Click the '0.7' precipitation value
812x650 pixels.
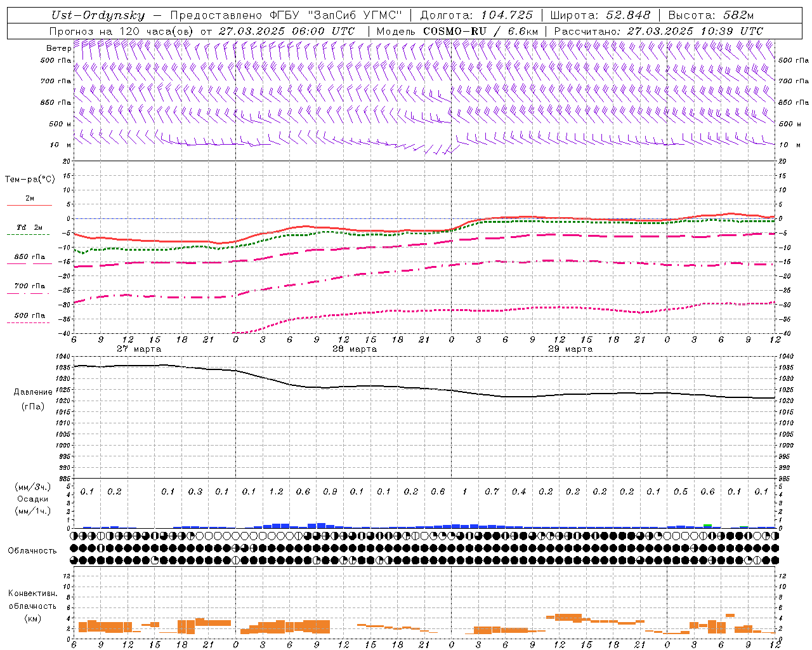(x=492, y=492)
